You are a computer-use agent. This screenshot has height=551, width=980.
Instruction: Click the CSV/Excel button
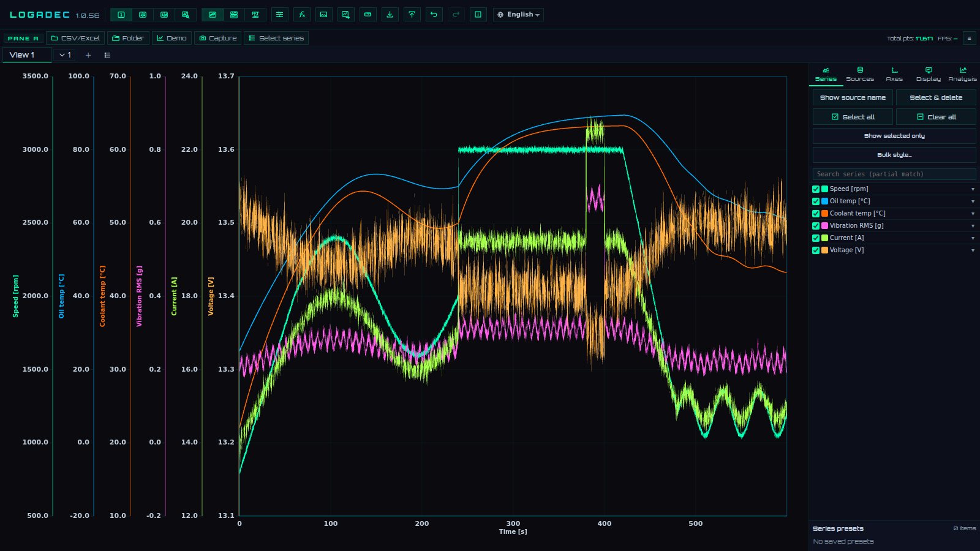click(75, 38)
